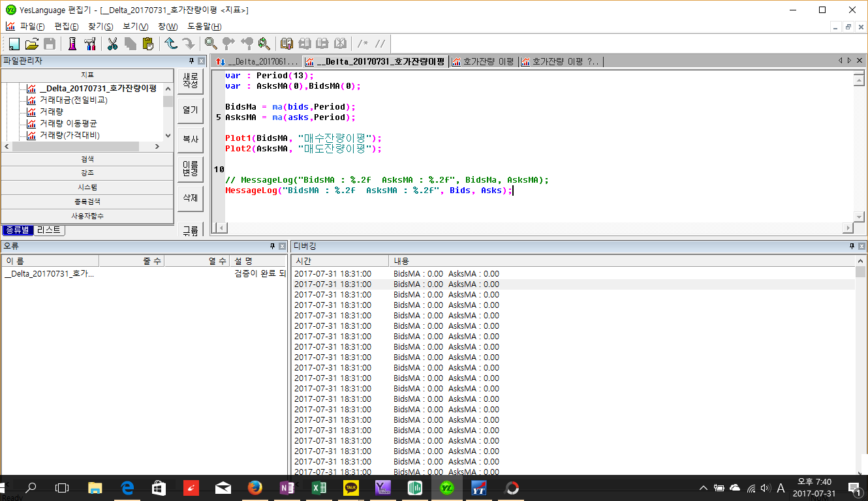Click the 삭제 button
868x501 pixels.
190,198
